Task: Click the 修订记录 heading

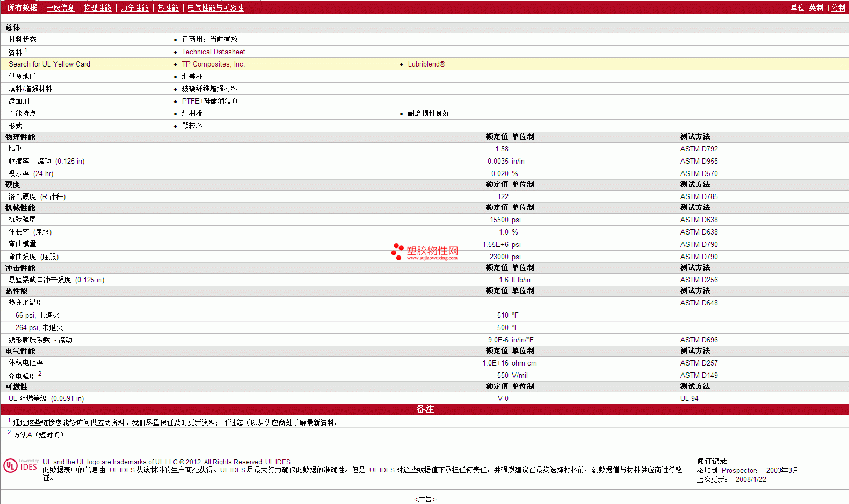Action: coord(712,462)
